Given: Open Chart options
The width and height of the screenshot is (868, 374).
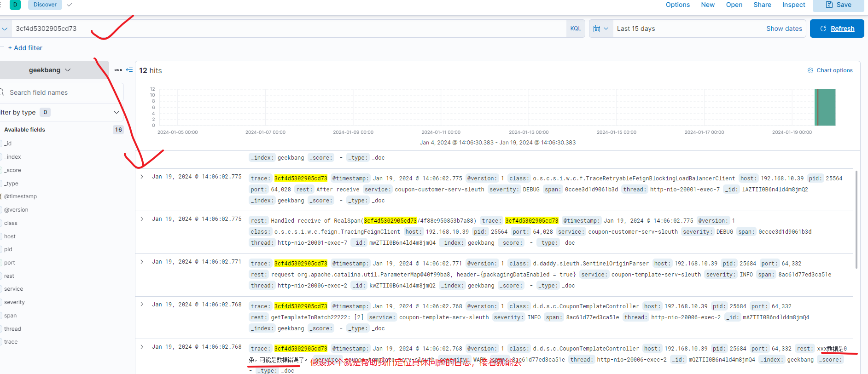Looking at the screenshot, I should (834, 70).
